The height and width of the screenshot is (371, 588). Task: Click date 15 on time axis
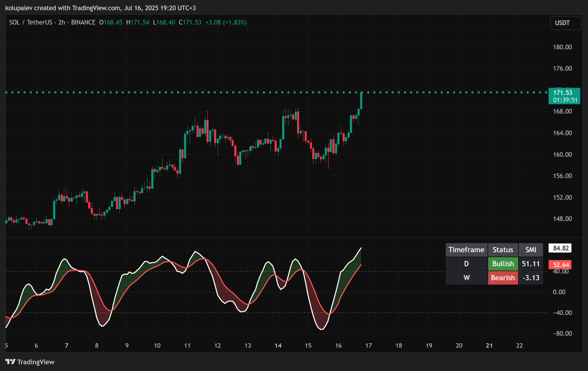[308, 346]
